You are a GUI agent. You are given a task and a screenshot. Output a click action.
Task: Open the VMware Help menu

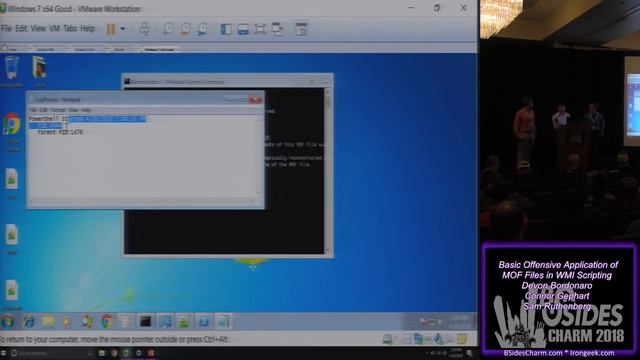[87, 29]
